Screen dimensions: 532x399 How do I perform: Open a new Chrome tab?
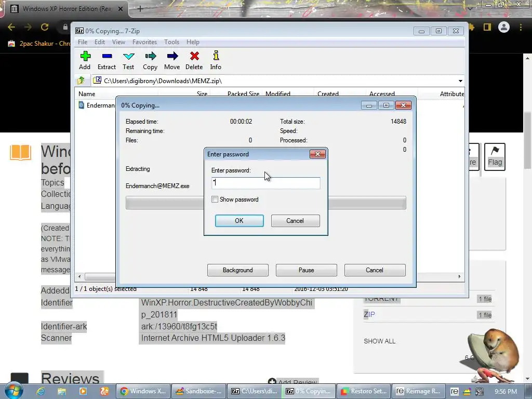tap(140, 9)
